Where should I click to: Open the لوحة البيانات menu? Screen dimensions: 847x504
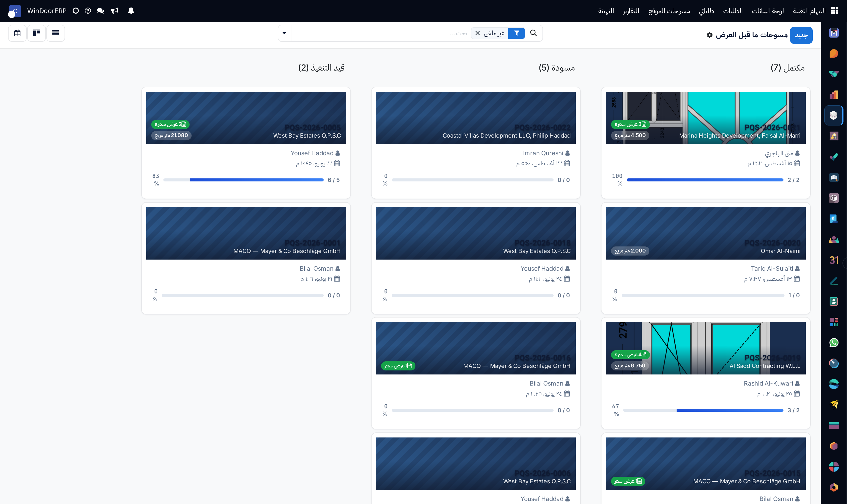768,11
